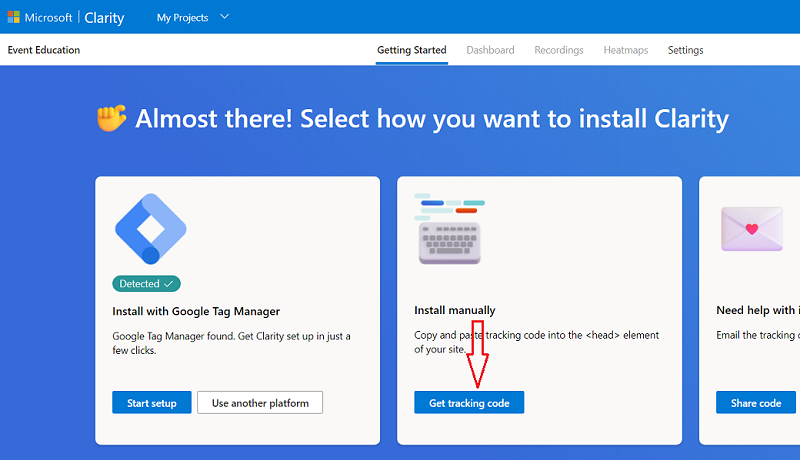The width and height of the screenshot is (800, 460).
Task: Click the Share code button
Action: tap(756, 402)
